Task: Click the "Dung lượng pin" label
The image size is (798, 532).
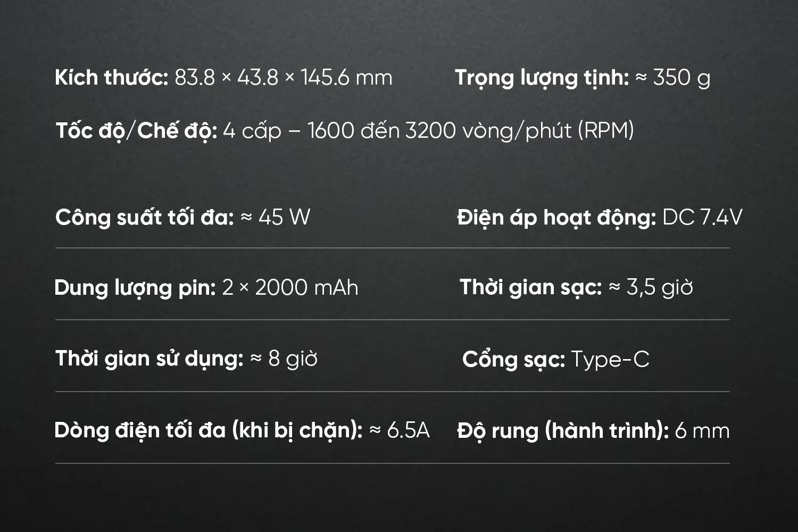Action: click(x=135, y=288)
